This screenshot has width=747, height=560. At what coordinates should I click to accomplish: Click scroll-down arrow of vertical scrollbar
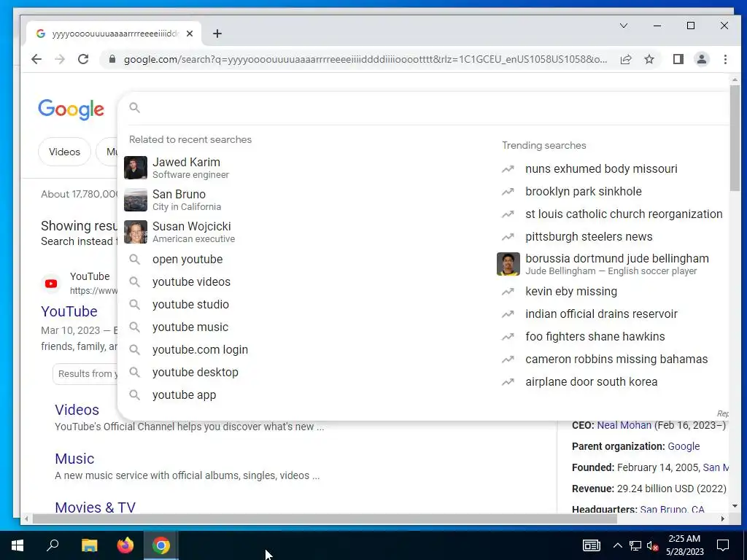(735, 506)
